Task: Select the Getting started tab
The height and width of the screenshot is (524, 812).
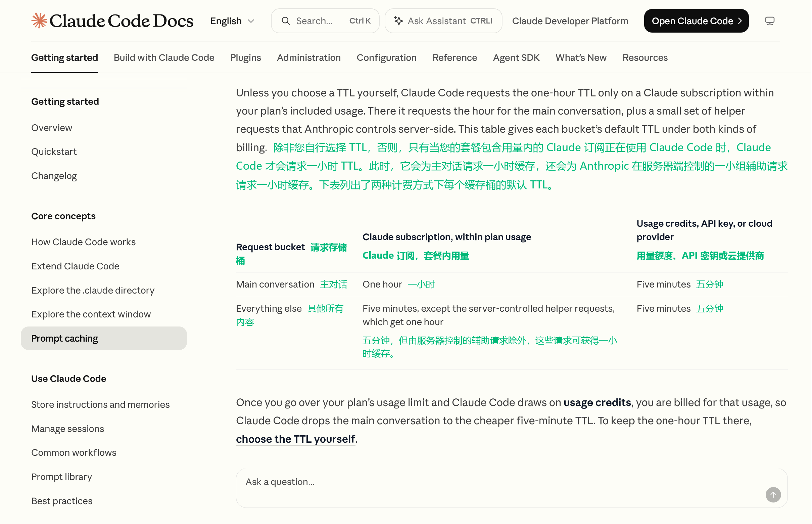Action: 64,57
